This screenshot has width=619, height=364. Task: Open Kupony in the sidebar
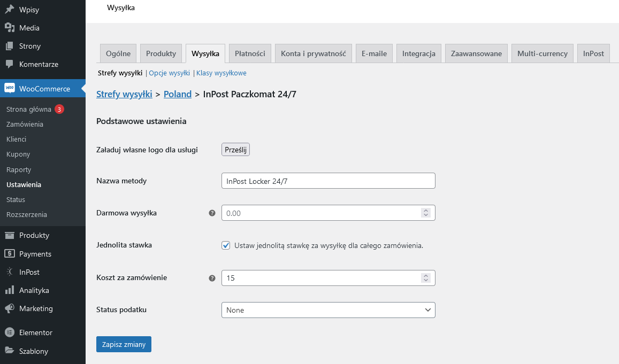pos(18,154)
